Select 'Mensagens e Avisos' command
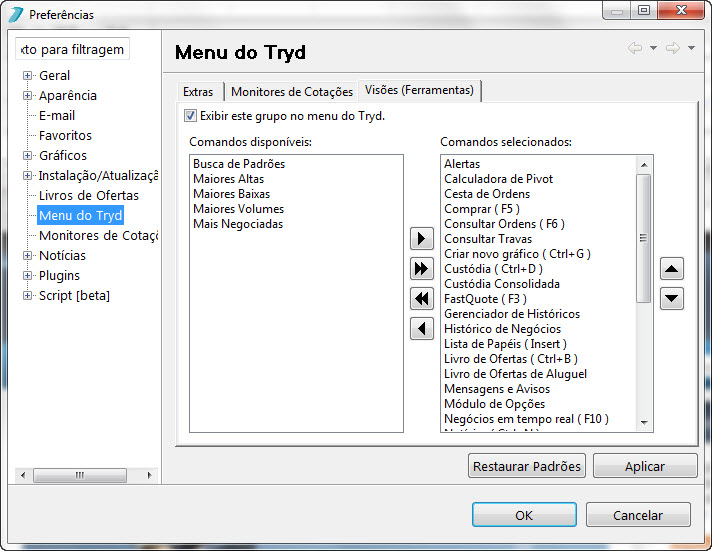The height and width of the screenshot is (551, 712). tap(497, 388)
